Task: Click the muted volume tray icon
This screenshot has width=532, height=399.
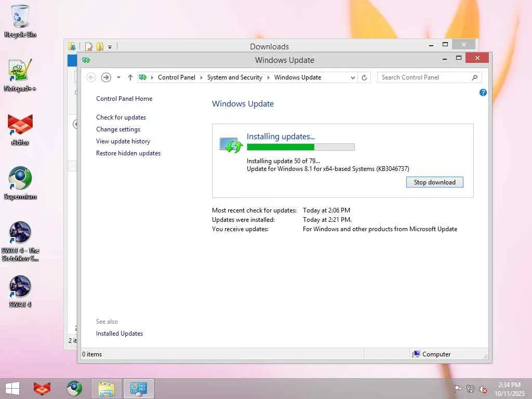Action: click(x=483, y=389)
